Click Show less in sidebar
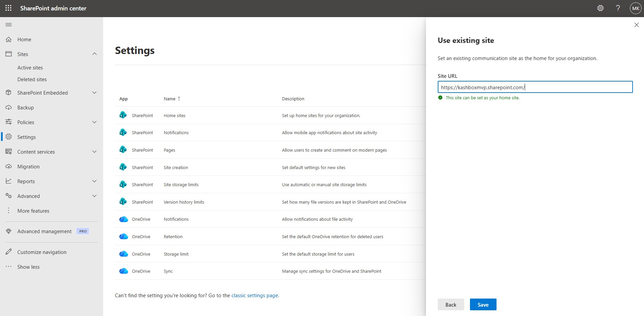Image resolution: width=644 pixels, height=316 pixels. coord(29,267)
